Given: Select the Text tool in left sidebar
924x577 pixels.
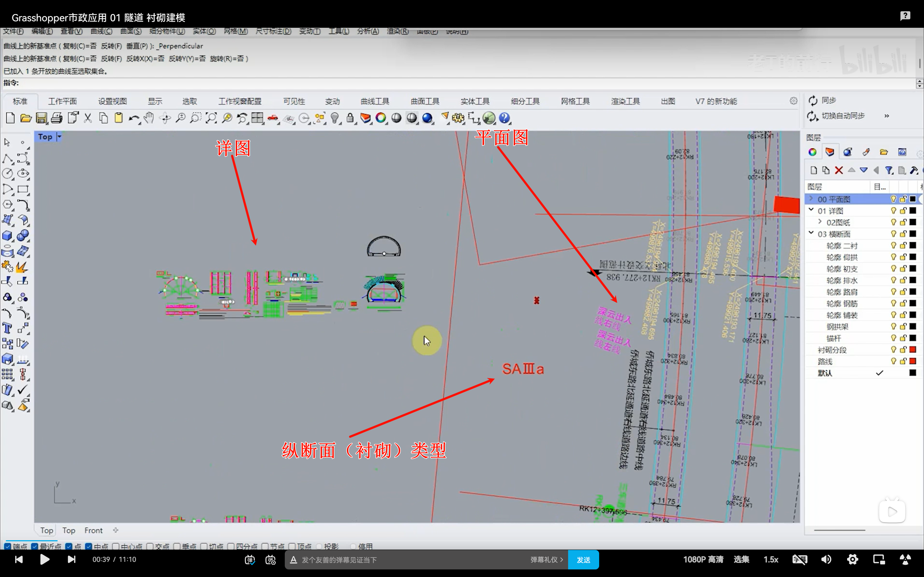Looking at the screenshot, I should click(7, 328).
